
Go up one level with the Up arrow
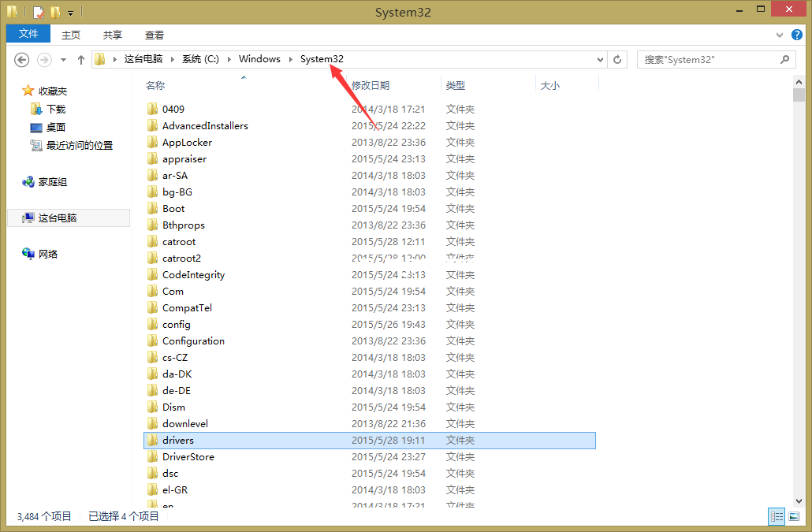(x=80, y=60)
